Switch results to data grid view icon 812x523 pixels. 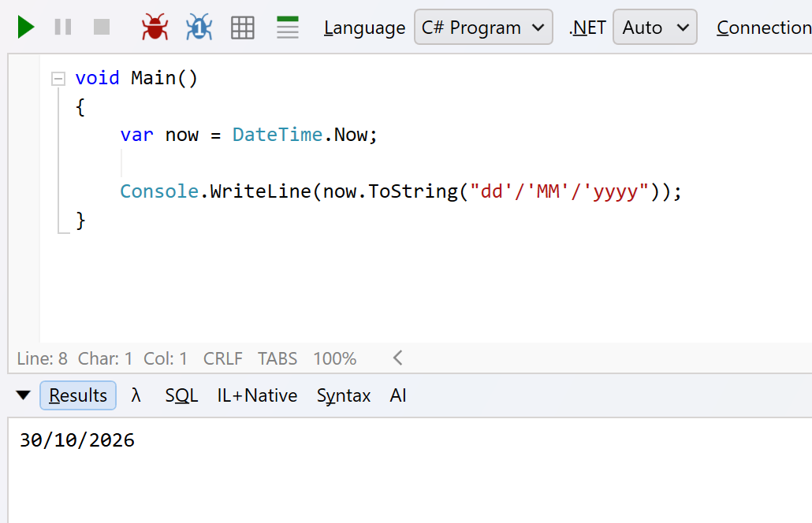coord(242,28)
